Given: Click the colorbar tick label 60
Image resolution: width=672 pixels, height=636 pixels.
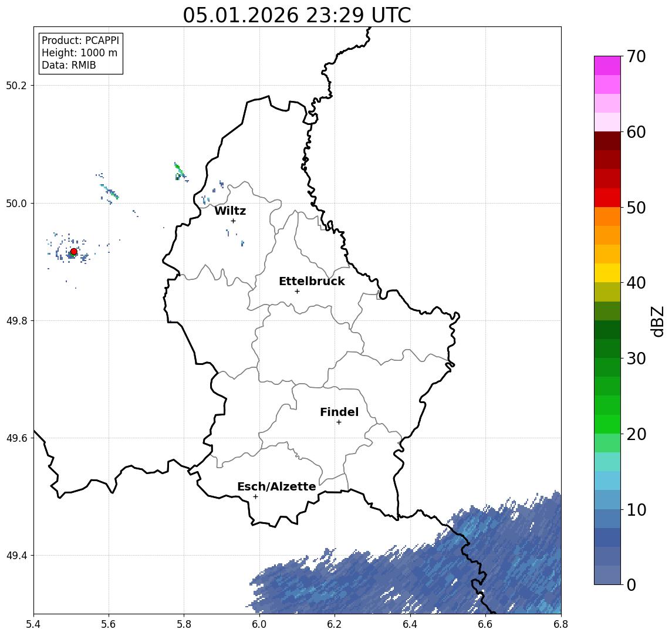Looking at the screenshot, I should click(x=636, y=132).
